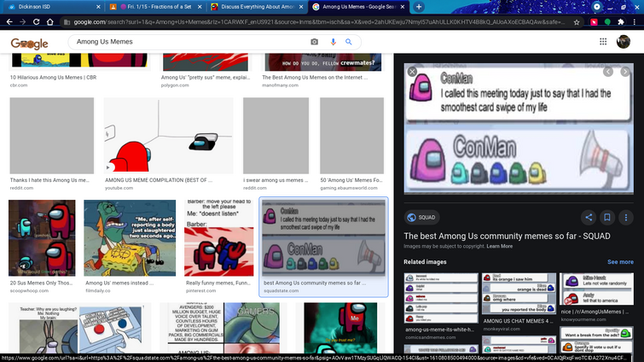Open the Among Us pretty sus meme polygon result

(x=206, y=70)
